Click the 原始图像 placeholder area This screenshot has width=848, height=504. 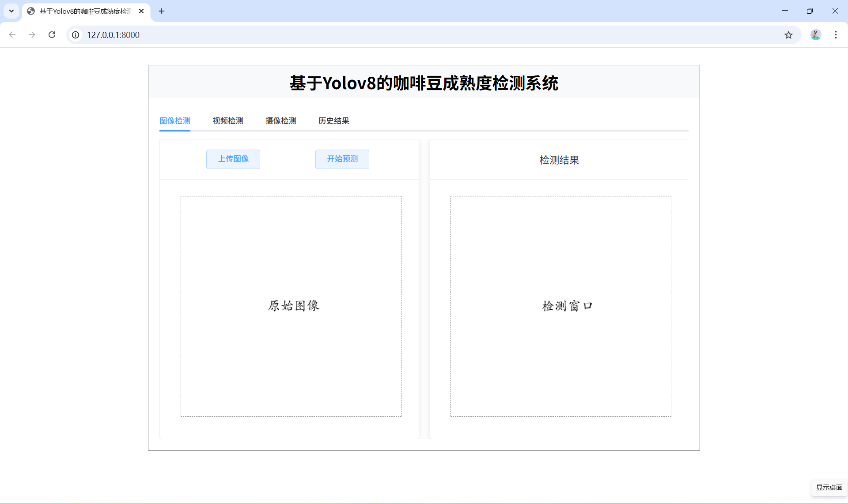[291, 306]
